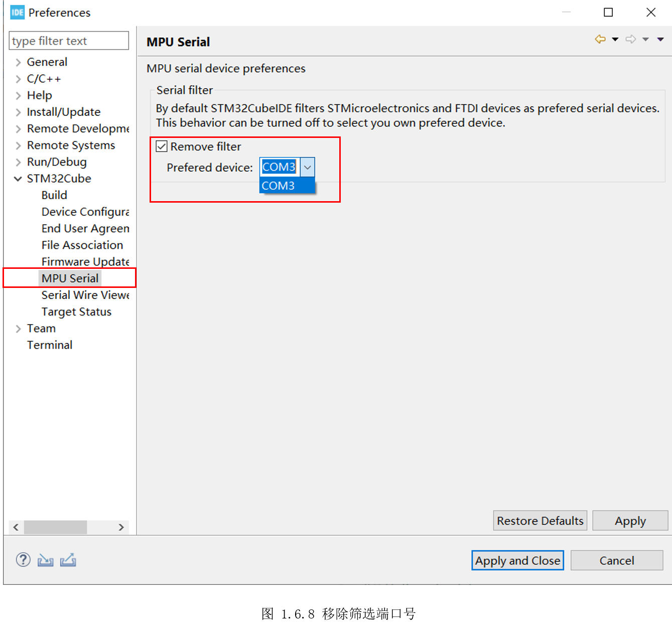Expand the General preferences node
The image size is (672, 626).
point(18,62)
